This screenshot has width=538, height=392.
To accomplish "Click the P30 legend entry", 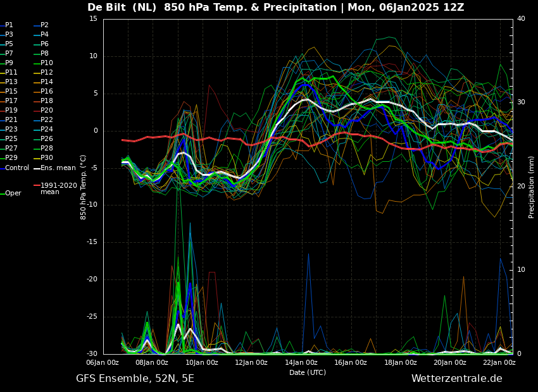I will pos(43,157).
